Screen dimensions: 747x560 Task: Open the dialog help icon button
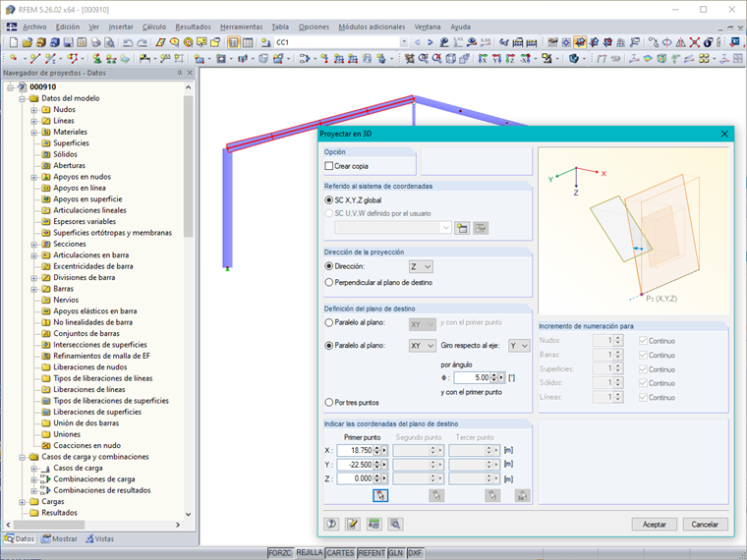[332, 525]
